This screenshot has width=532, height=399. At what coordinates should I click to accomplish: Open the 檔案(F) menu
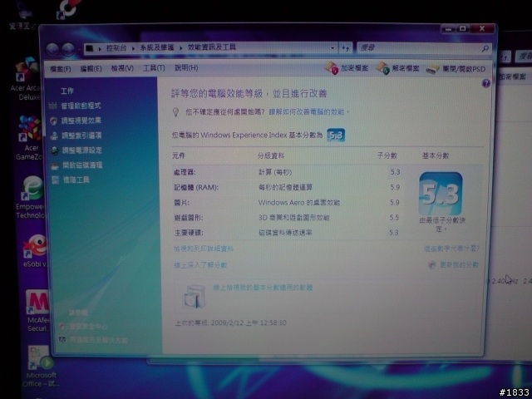pyautogui.click(x=61, y=69)
